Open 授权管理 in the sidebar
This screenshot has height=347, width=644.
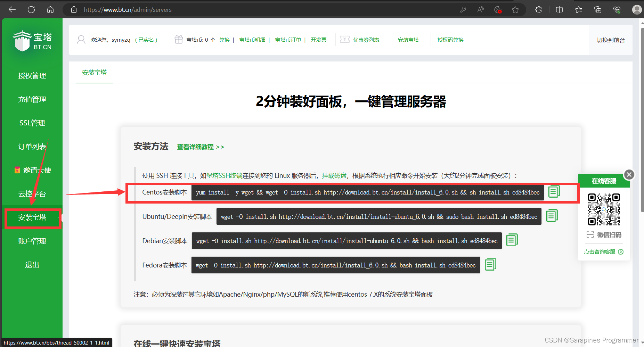[x=32, y=76]
